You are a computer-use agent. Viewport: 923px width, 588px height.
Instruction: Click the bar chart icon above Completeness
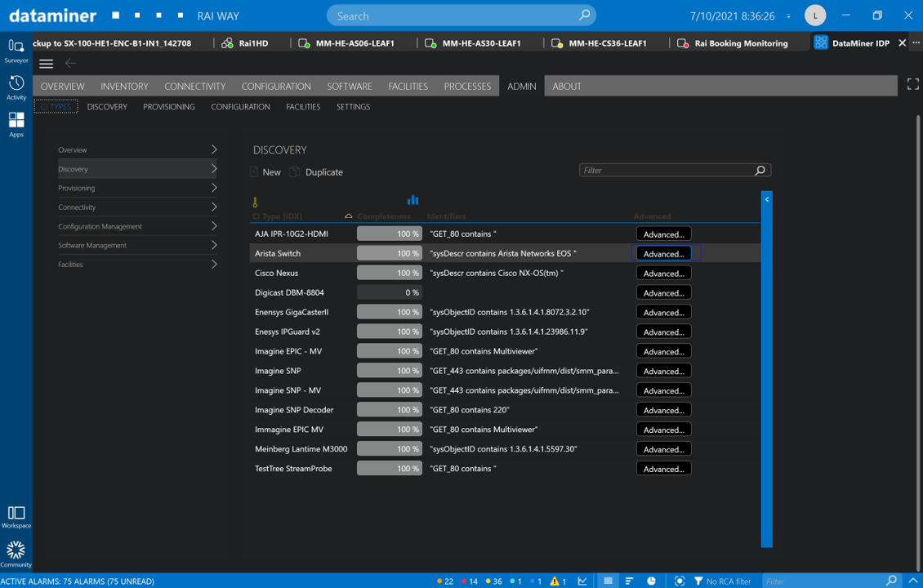[x=412, y=200]
